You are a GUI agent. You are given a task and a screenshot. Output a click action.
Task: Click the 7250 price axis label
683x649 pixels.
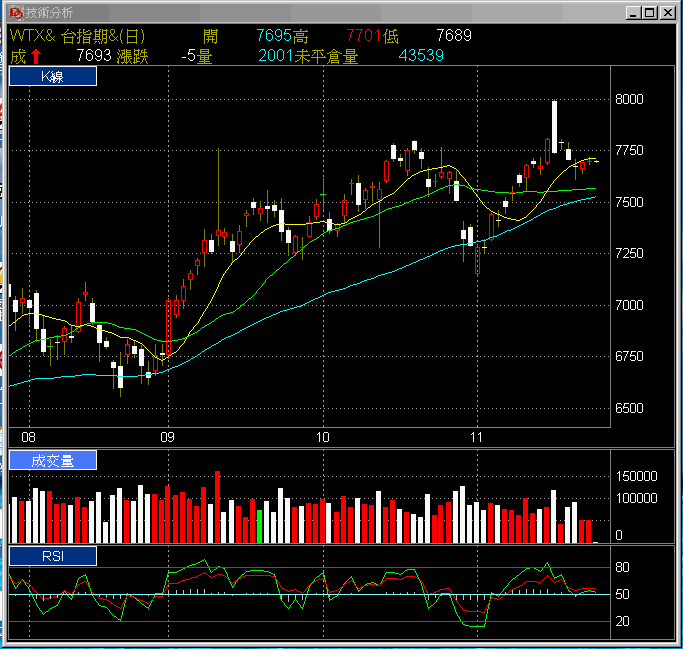629,254
